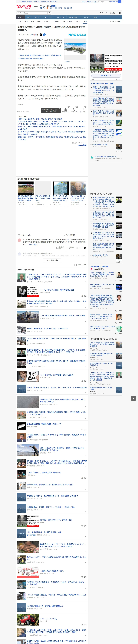Share the first comment on X

(85, 248)
